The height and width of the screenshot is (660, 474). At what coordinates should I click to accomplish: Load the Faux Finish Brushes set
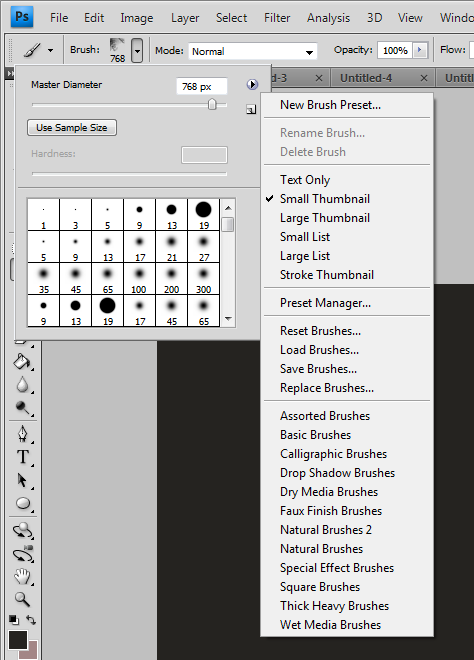coord(347,511)
